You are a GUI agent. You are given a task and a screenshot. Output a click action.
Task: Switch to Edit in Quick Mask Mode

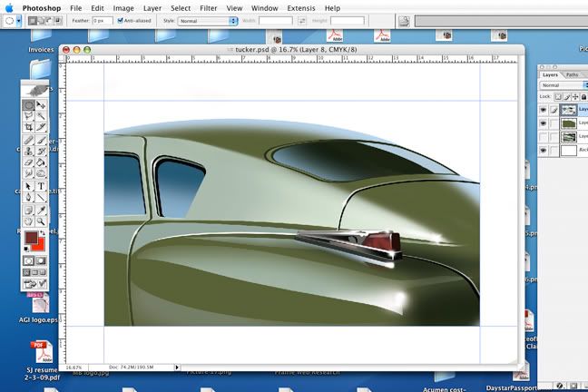click(x=41, y=260)
